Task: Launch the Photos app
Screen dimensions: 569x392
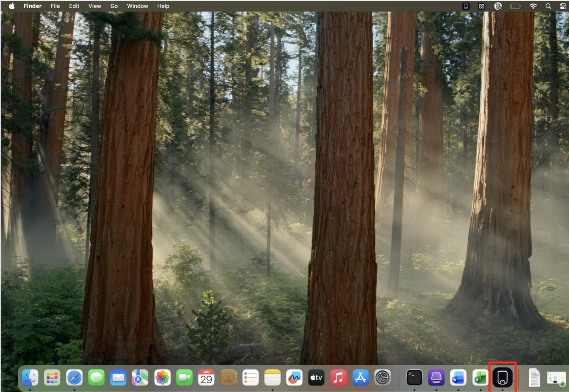Action: (162, 378)
